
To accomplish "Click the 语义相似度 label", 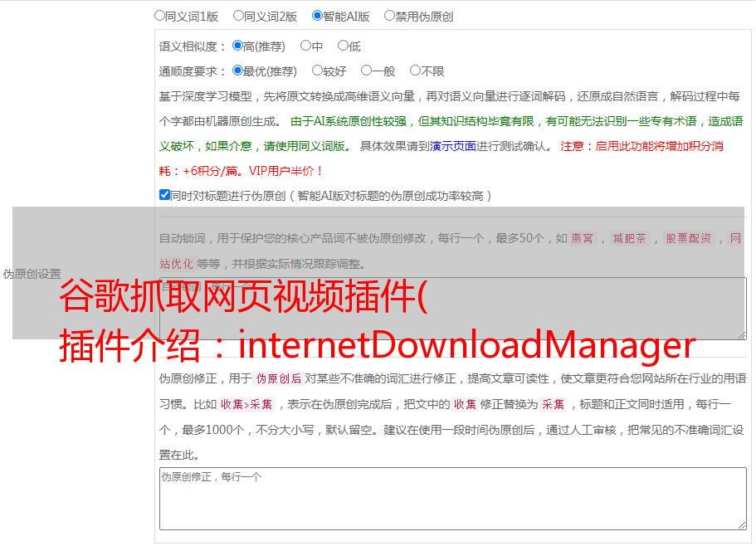I will [x=192, y=46].
